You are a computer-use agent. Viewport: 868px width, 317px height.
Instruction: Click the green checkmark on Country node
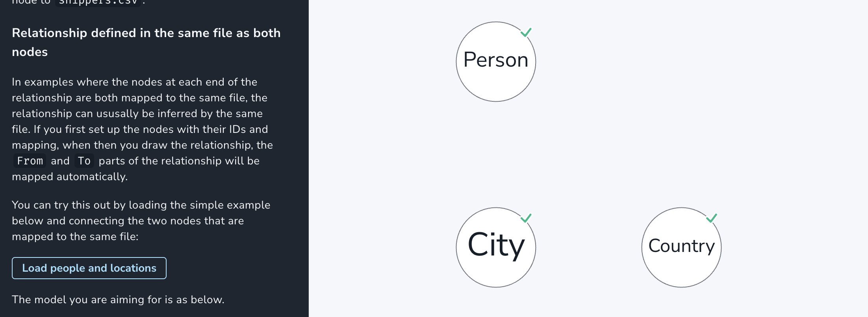[712, 218]
